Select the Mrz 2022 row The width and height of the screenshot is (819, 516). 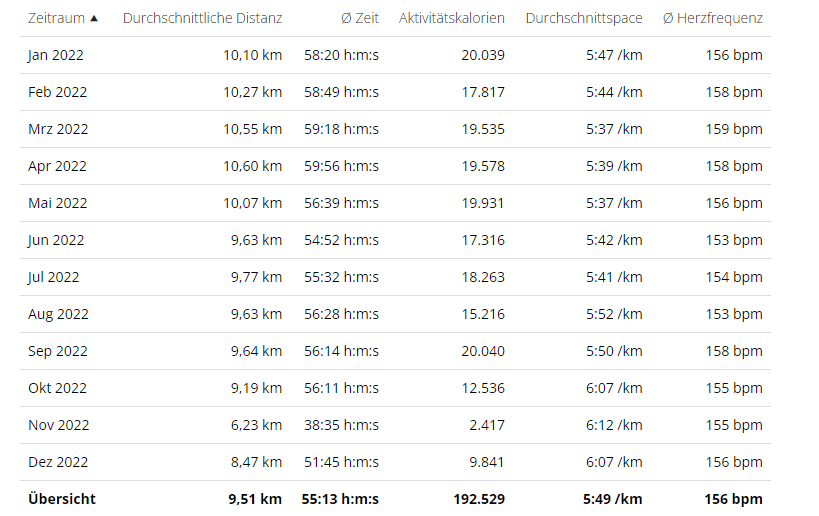[57, 129]
